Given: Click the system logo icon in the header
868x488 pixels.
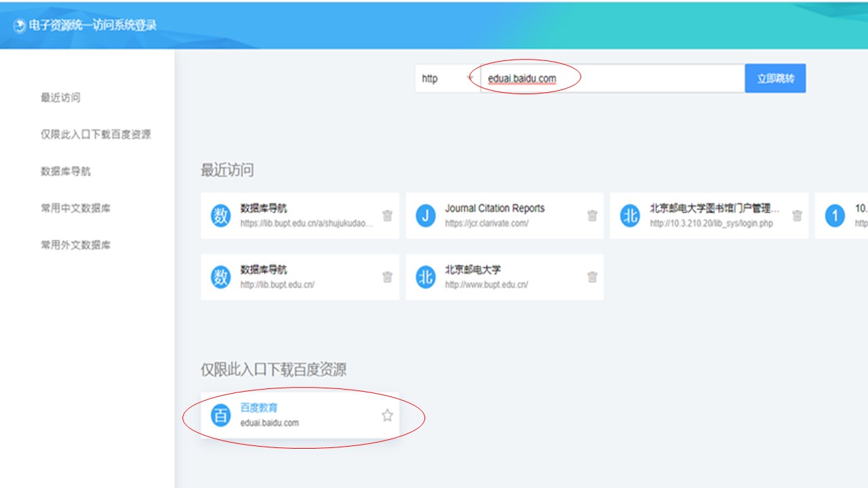Looking at the screenshot, I should tap(20, 26).
